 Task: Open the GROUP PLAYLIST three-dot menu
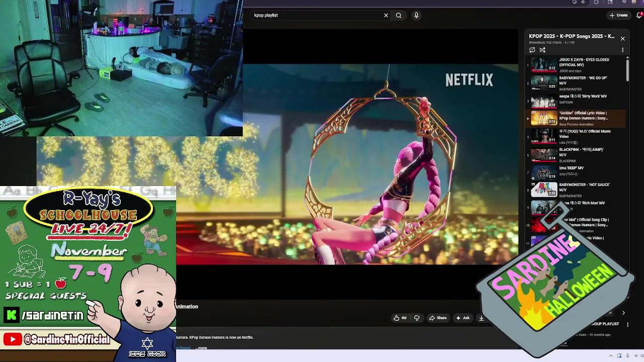[627, 325]
